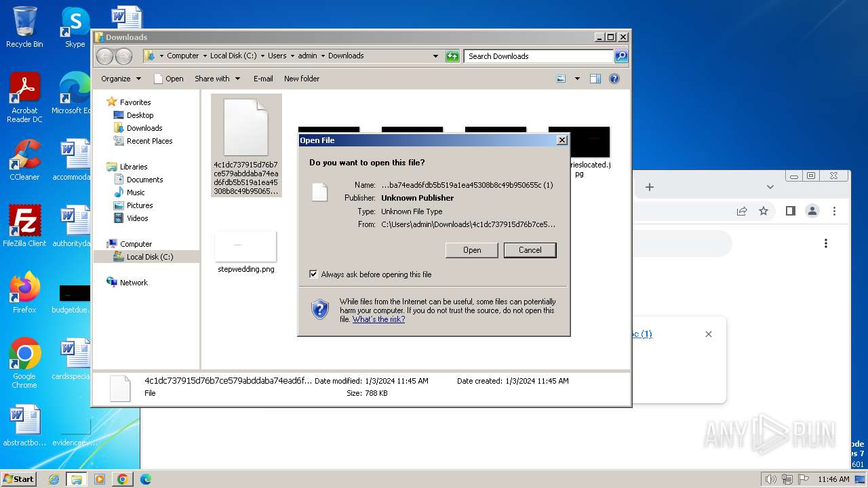Viewport: 868px width, 488px height.
Task: Follow the What's the risk? link
Action: point(378,319)
